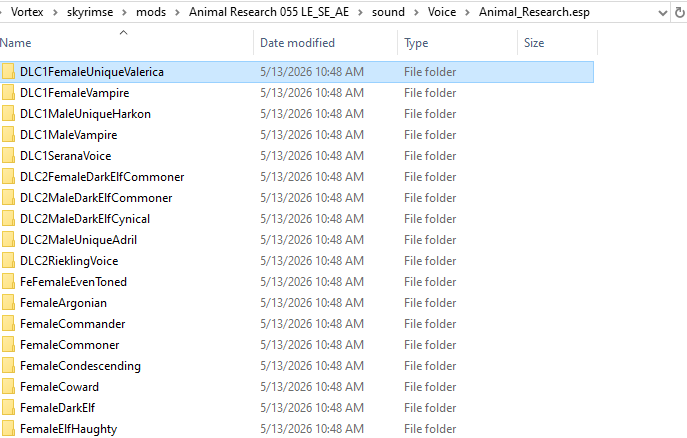
Task: Click the DLC2MaleDarkElfCommoner folder icon
Action: (x=8, y=198)
